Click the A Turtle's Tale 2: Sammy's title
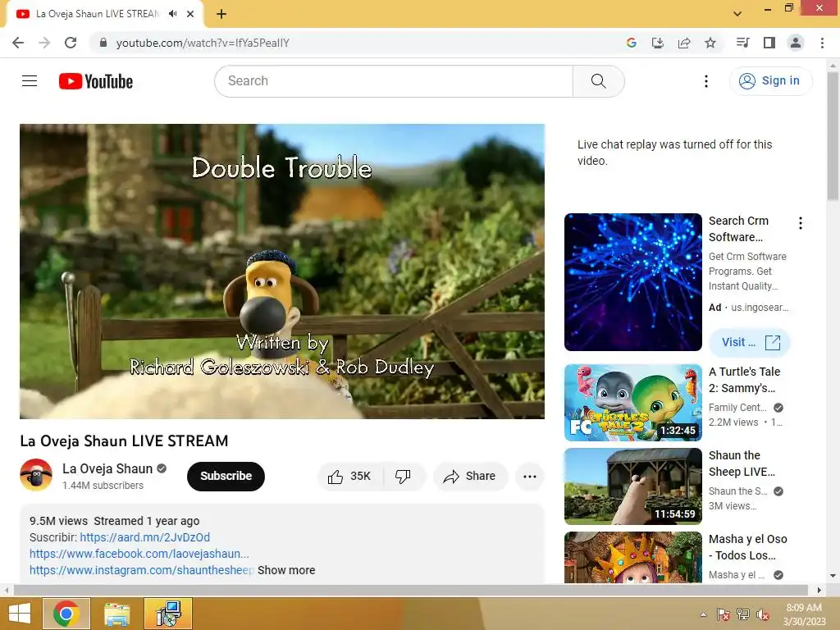Image resolution: width=840 pixels, height=630 pixels. 744,380
